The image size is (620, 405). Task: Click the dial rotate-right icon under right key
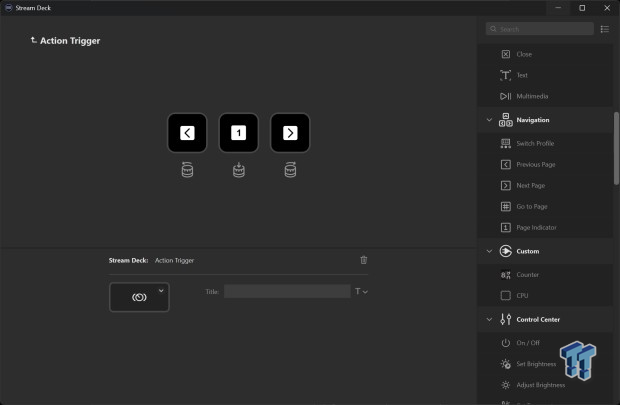[x=290, y=170]
